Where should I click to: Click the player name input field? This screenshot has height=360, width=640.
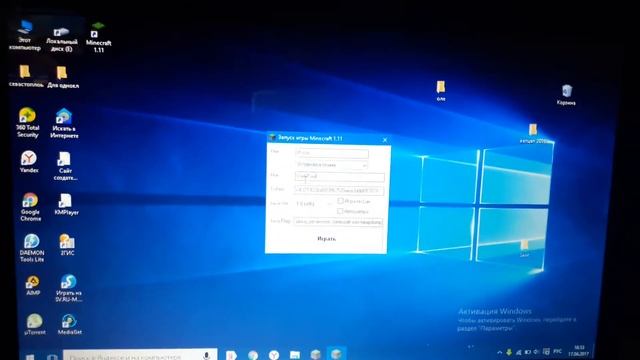point(340,177)
